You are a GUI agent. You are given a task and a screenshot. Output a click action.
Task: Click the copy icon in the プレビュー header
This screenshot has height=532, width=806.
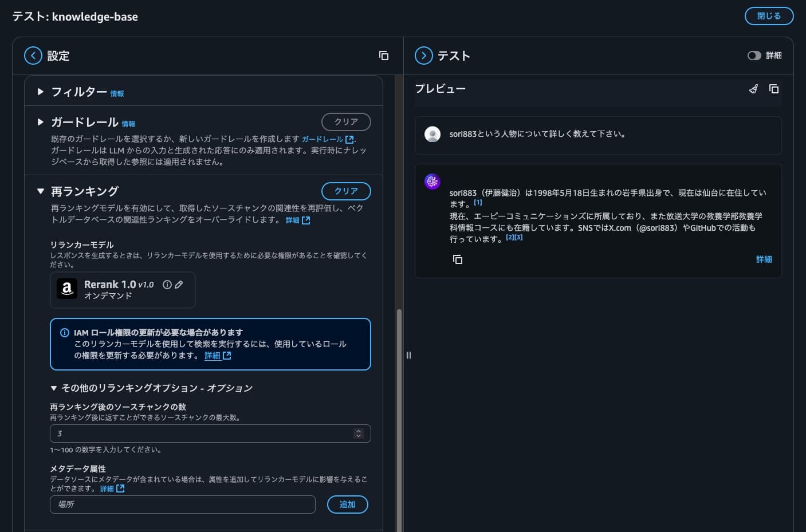[774, 89]
